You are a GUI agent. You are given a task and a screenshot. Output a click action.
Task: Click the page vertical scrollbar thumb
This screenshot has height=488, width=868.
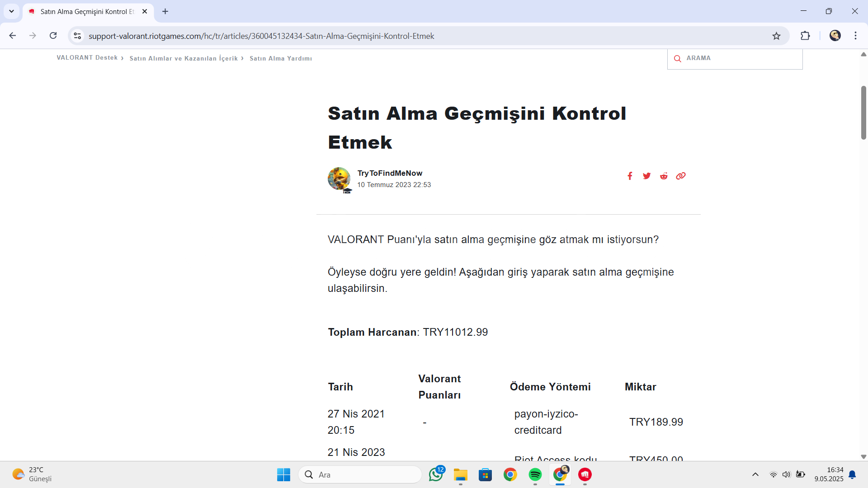pos(863,113)
